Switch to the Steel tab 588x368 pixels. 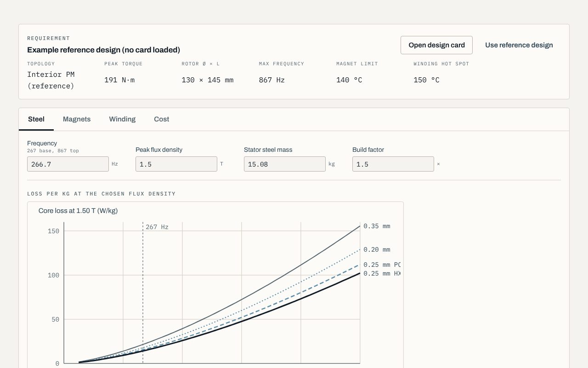coord(36,119)
